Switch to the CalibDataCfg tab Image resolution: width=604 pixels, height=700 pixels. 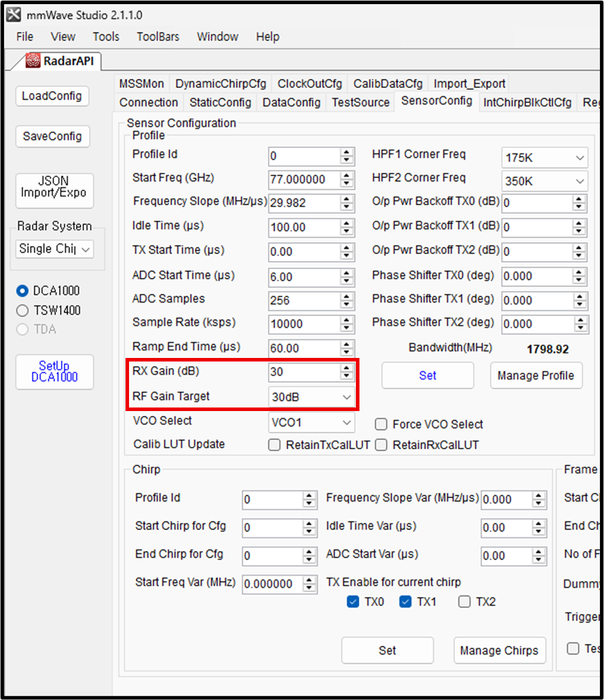click(x=388, y=84)
